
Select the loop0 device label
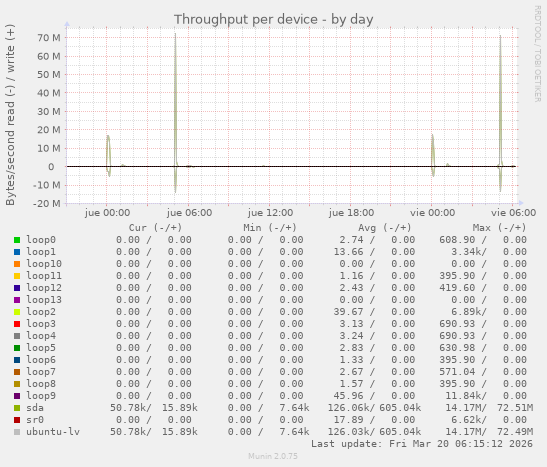pyautogui.click(x=41, y=240)
